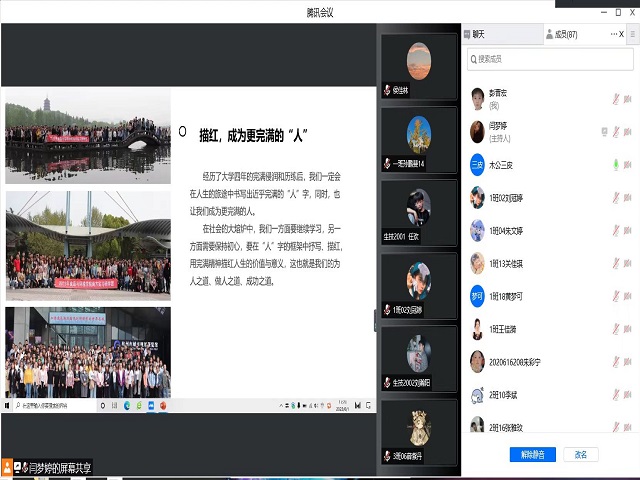Click the camera icon in 1班02刘国婷 row

(628, 198)
